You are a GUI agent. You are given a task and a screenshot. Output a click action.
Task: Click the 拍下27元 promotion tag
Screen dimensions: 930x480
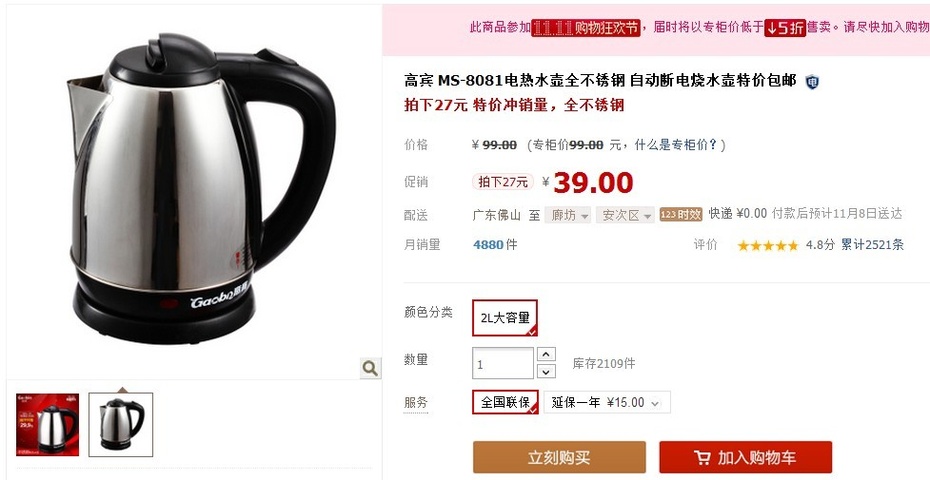tap(503, 182)
